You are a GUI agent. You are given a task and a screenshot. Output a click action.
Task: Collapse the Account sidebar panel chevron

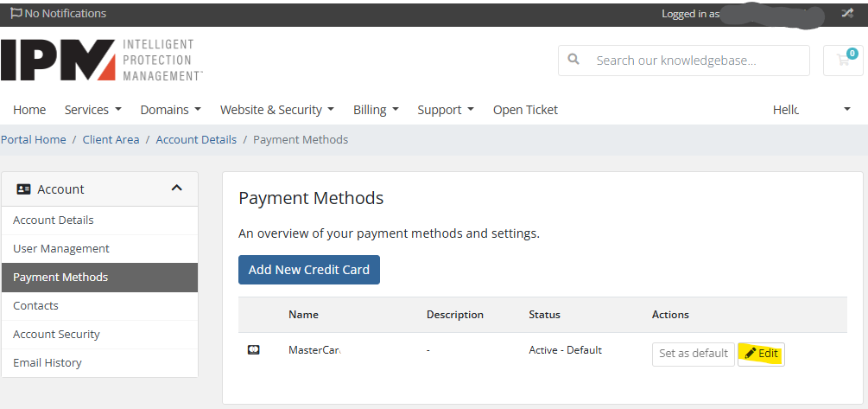(177, 189)
